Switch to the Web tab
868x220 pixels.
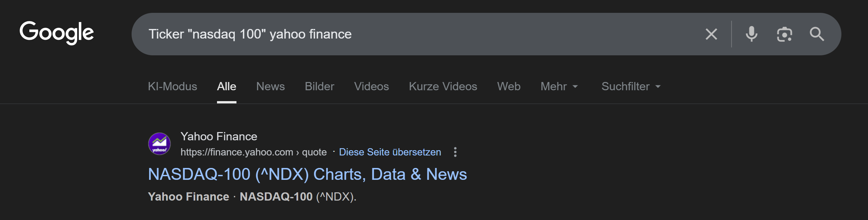pos(509,87)
